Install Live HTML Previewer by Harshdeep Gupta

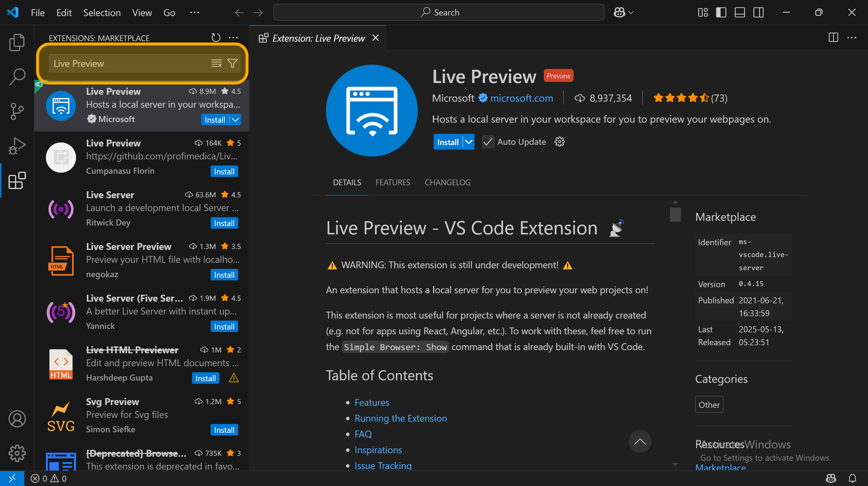[205, 378]
